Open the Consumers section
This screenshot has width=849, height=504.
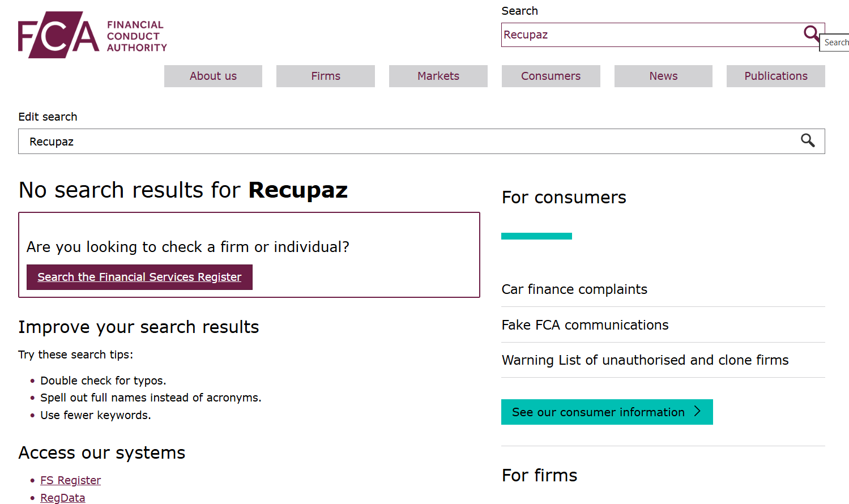click(551, 76)
